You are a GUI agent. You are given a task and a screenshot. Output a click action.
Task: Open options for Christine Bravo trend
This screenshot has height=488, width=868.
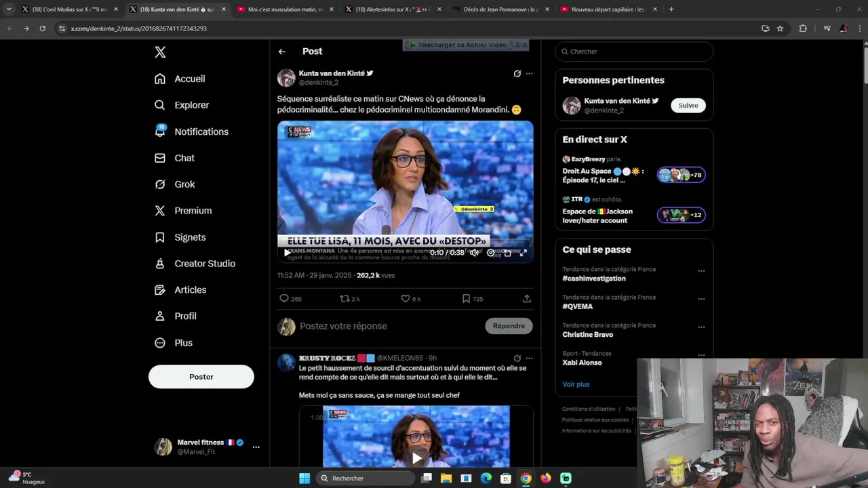[x=701, y=327]
